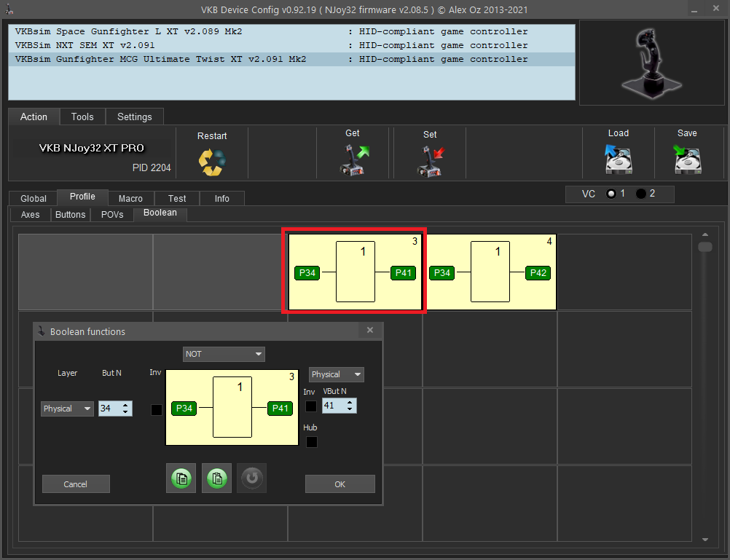The width and height of the screenshot is (730, 560).
Task: Click the VBut N stepper arrows
Action: 350,406
